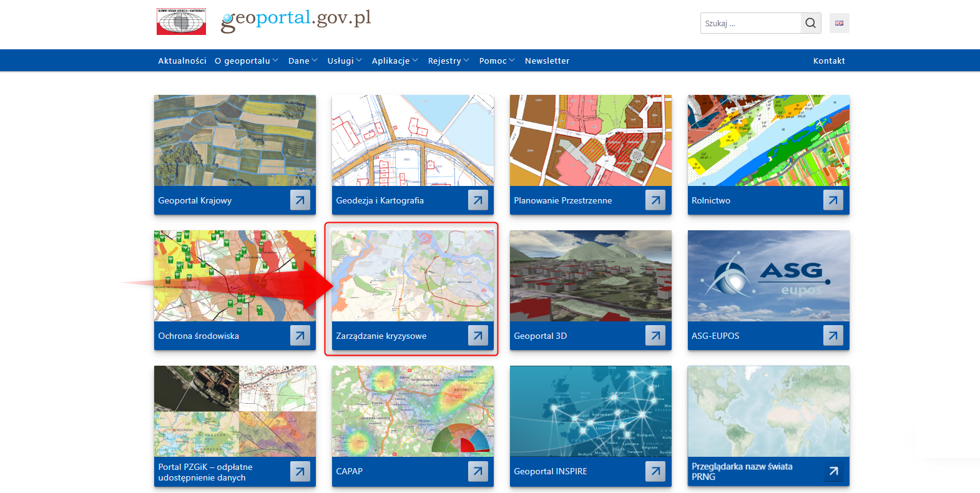This screenshot has height=493, width=980.
Task: Go to the Kontakt page
Action: coord(828,61)
